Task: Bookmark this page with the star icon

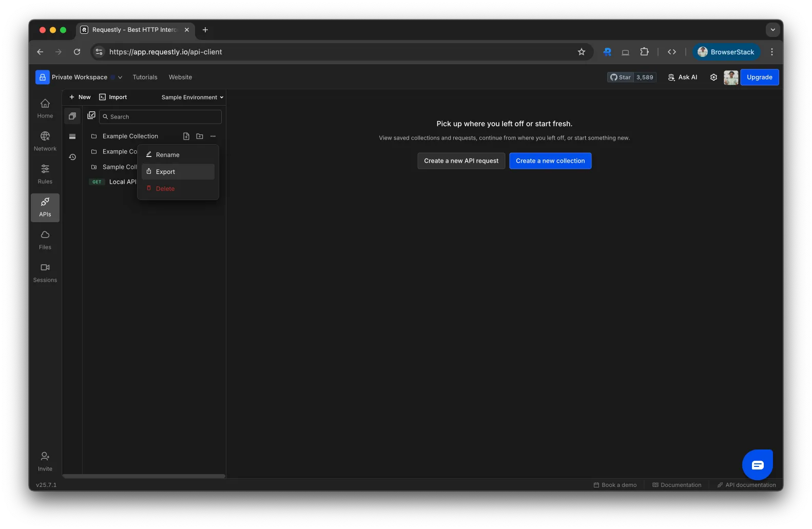Action: pyautogui.click(x=582, y=52)
